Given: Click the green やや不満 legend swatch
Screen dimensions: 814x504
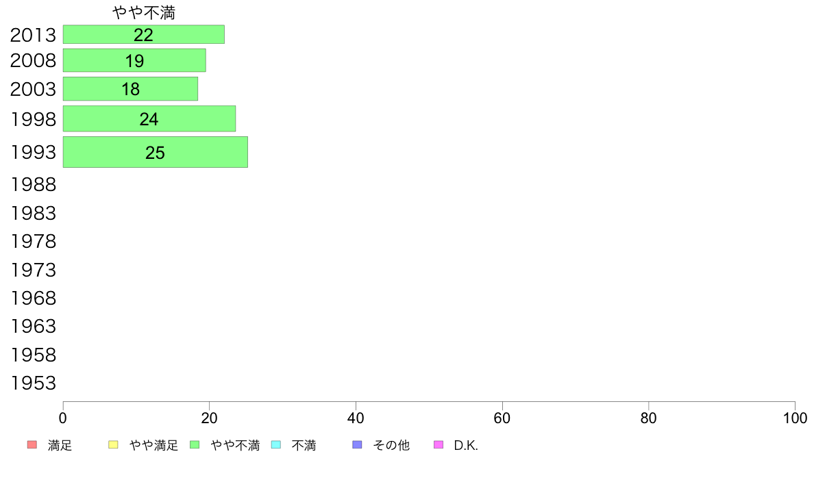Looking at the screenshot, I should 195,445.
